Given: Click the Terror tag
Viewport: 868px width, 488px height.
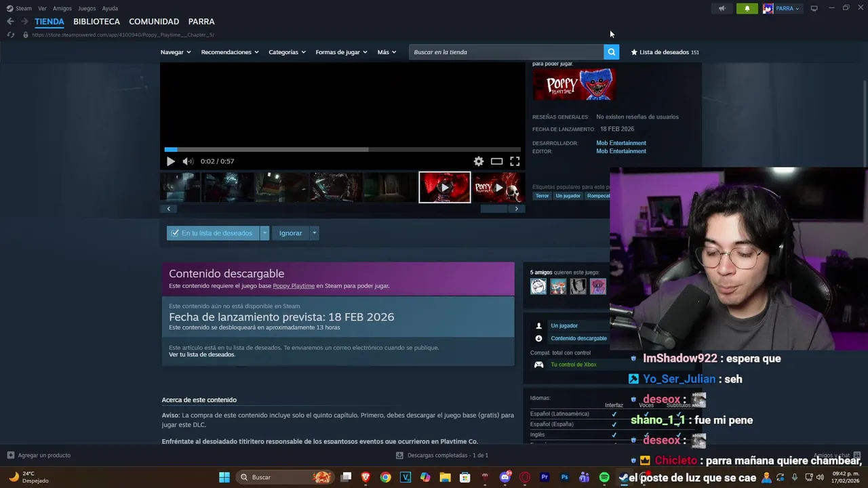Looking at the screenshot, I should [542, 196].
